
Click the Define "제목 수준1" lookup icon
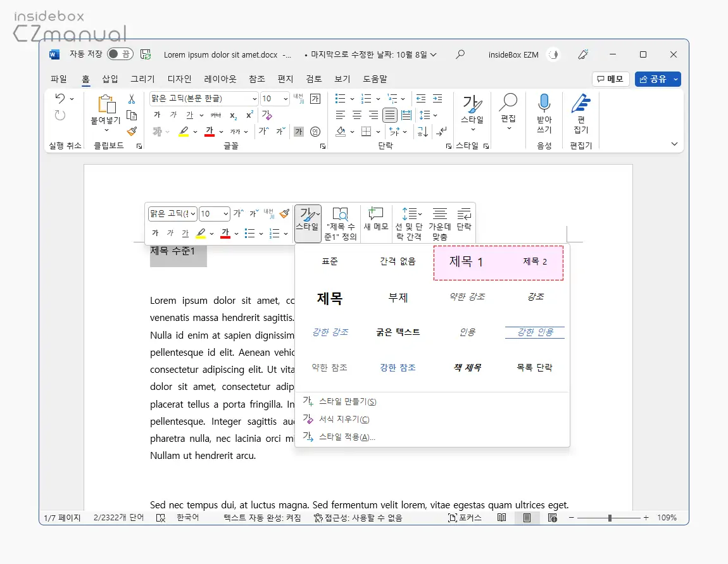(x=341, y=214)
